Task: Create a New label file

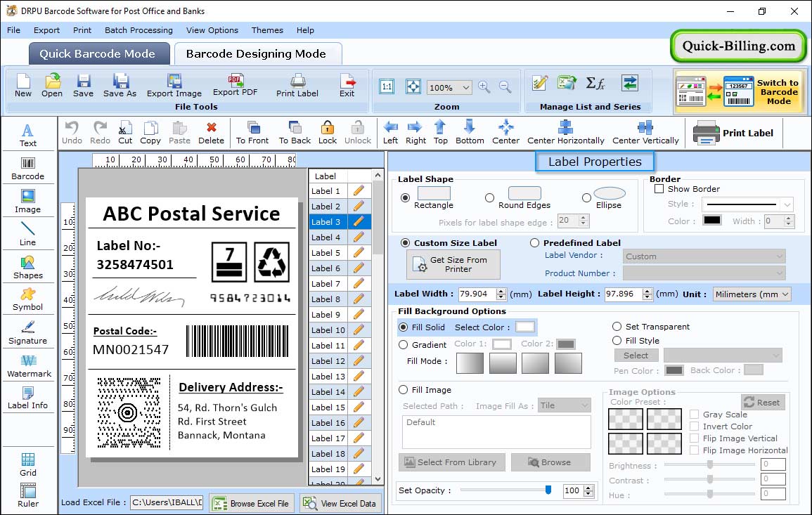Action: pyautogui.click(x=22, y=86)
